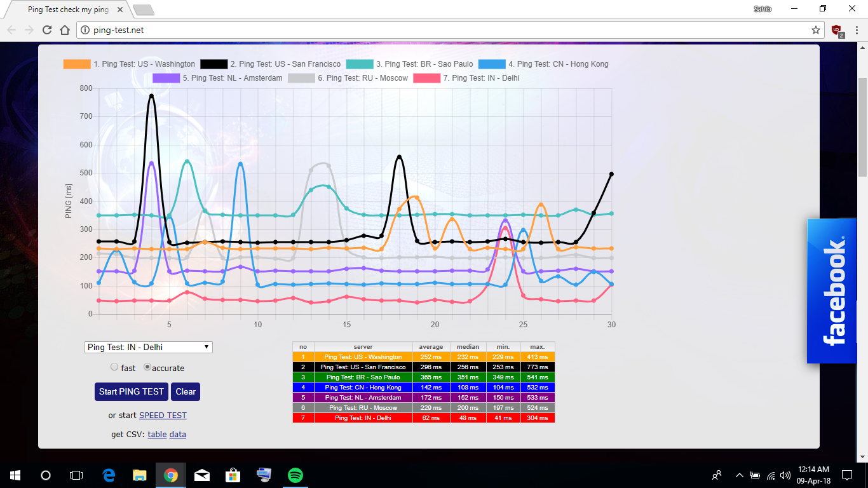This screenshot has height=488, width=868.
Task: Switch to the Ping Test browser tab
Action: [68, 10]
